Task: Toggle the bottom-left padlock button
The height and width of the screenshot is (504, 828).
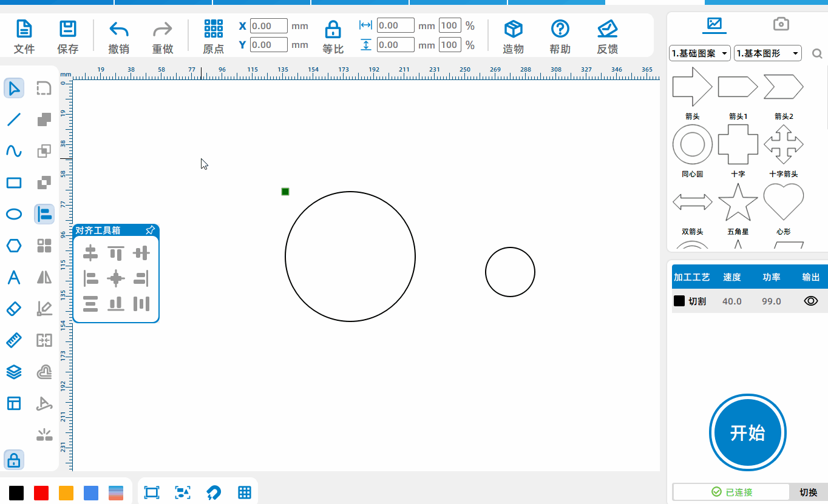Action: pyautogui.click(x=14, y=460)
